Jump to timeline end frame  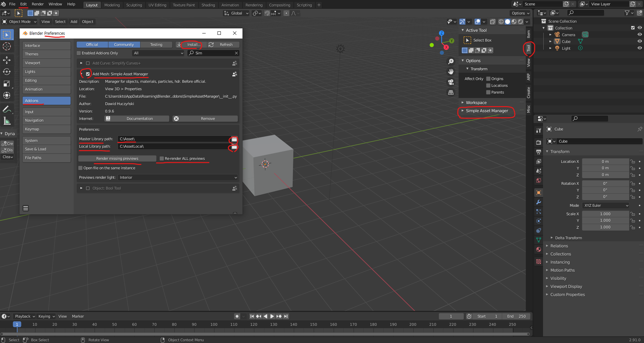(x=286, y=316)
